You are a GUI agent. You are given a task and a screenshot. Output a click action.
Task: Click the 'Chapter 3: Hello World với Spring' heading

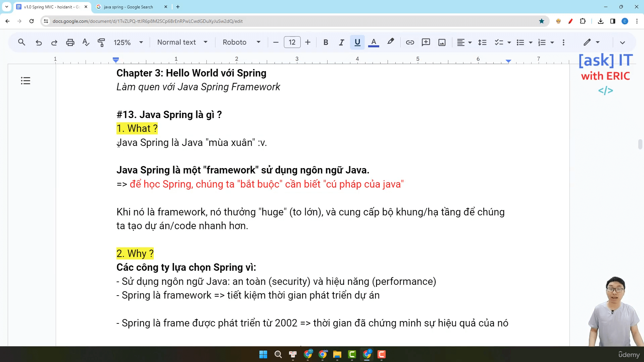[191, 73]
